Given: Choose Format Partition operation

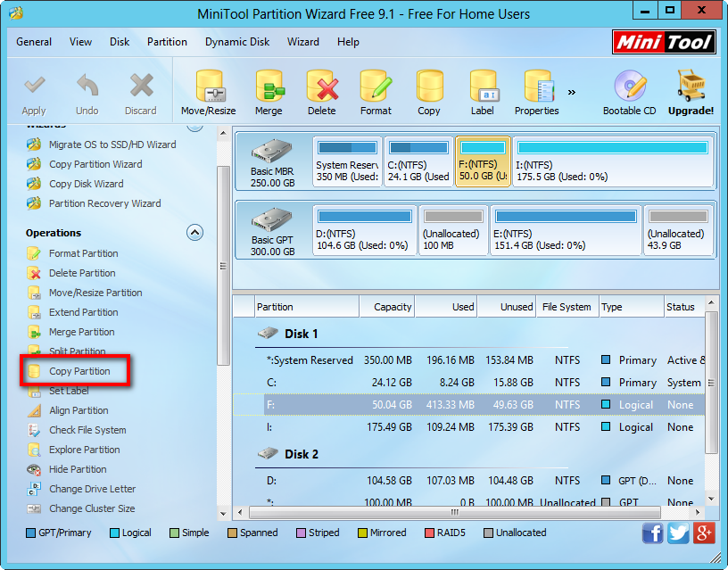Looking at the screenshot, I should (x=73, y=253).
